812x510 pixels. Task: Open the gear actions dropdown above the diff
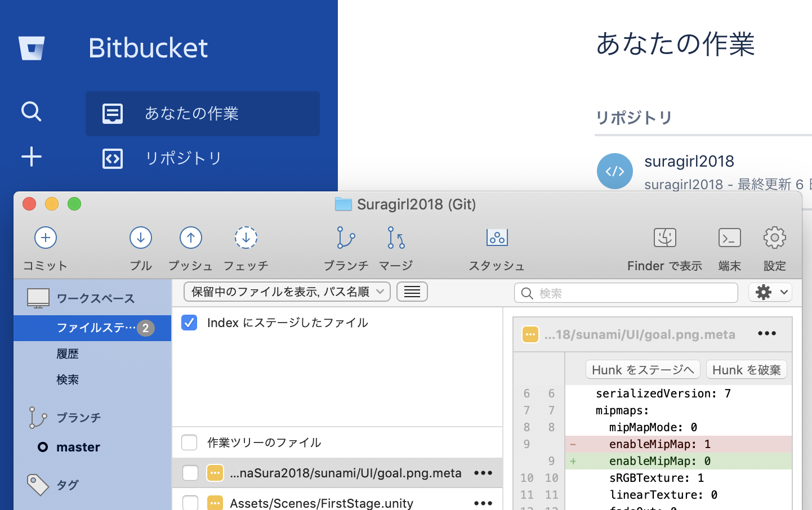tap(770, 292)
